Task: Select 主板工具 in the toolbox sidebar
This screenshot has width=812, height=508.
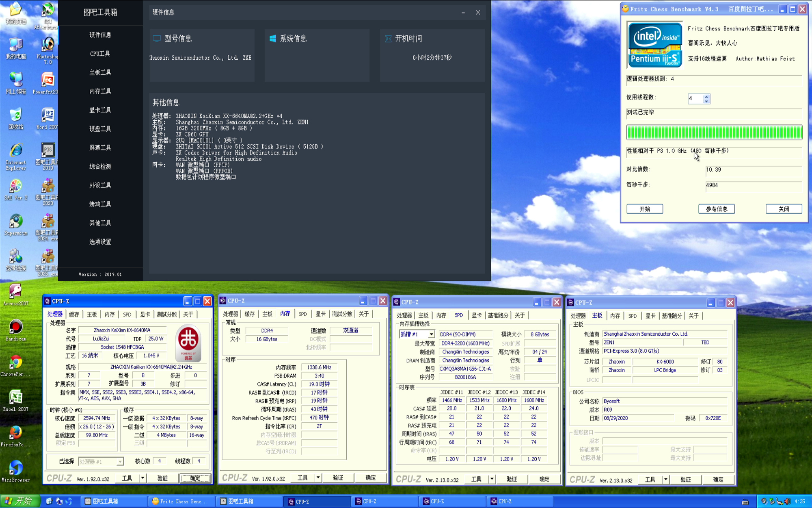Action: (x=100, y=72)
